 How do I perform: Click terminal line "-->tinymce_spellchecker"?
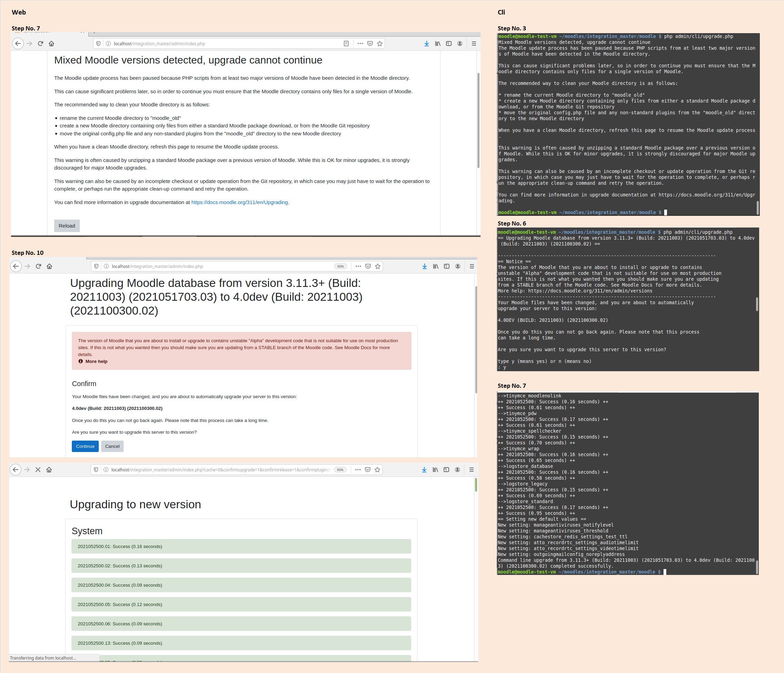(529, 431)
